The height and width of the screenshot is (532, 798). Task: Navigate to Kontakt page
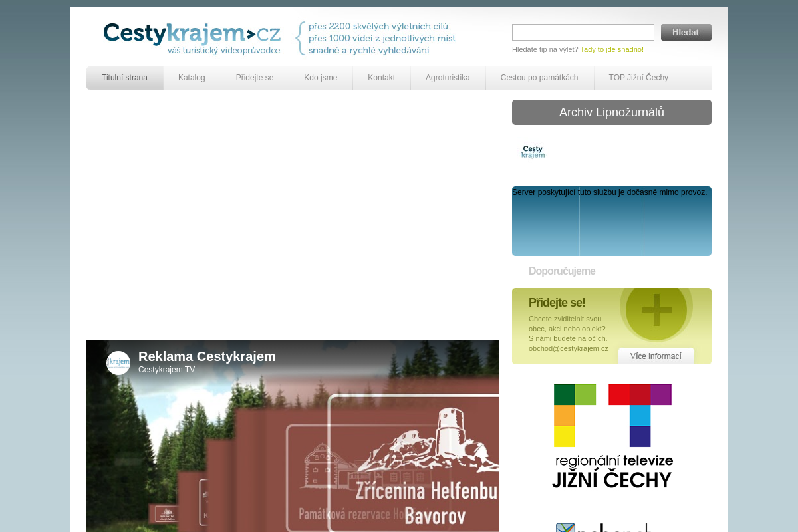coord(382,78)
